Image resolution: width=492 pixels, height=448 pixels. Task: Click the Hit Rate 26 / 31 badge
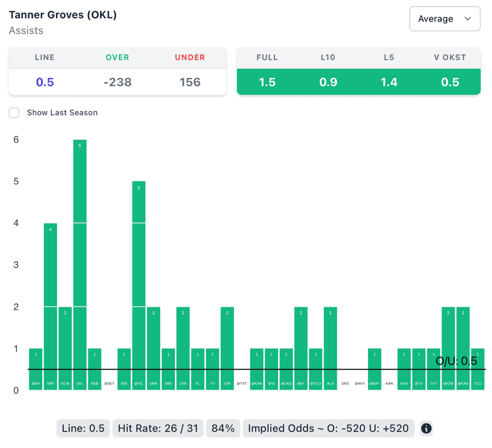(158, 428)
